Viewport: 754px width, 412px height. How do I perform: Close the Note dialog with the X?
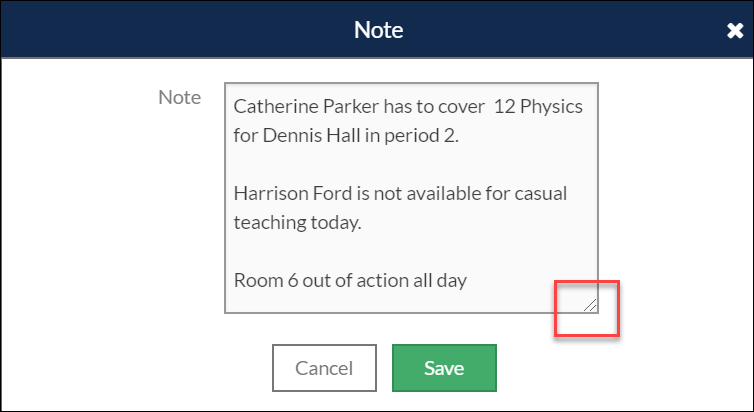point(734,31)
